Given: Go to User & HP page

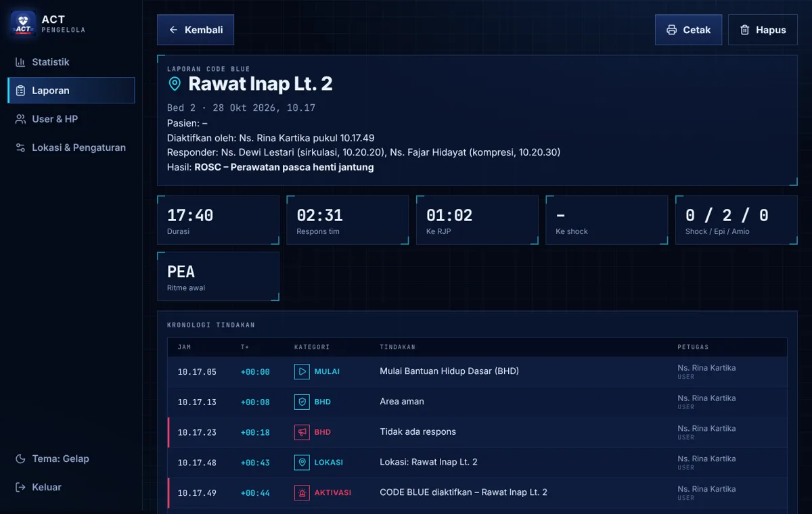Looking at the screenshot, I should 71,119.
